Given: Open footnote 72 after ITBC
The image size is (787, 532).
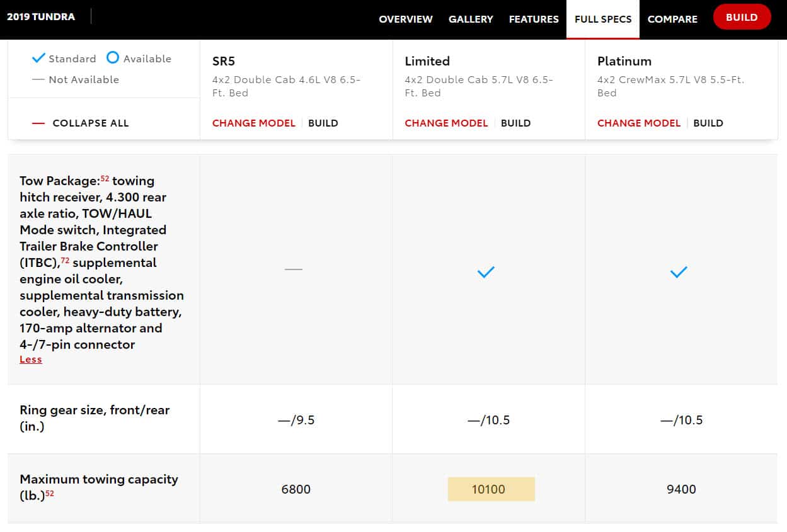Looking at the screenshot, I should [x=65, y=260].
